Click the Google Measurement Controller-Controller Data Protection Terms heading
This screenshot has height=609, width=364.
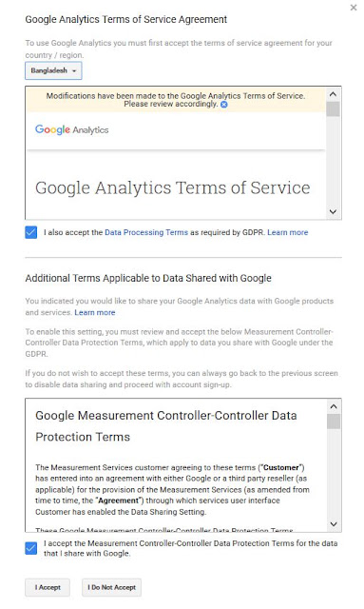pyautogui.click(x=166, y=426)
